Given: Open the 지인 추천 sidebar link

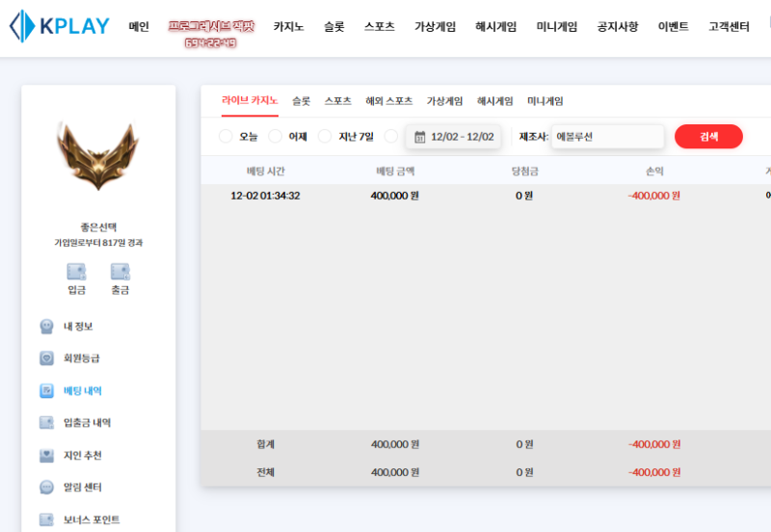Looking at the screenshot, I should click(83, 455).
